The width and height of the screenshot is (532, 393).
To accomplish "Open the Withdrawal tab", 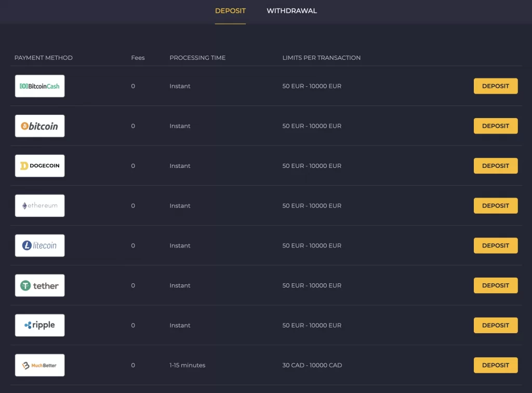I will [x=292, y=11].
